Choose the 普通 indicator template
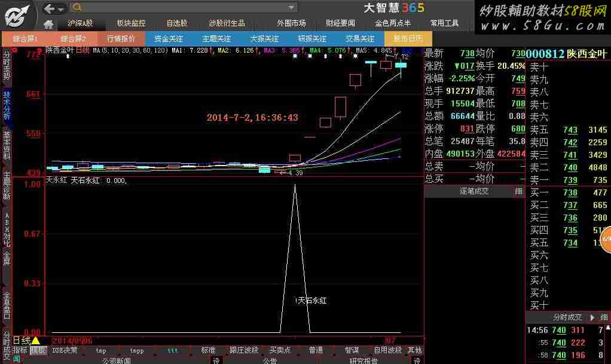The height and width of the screenshot is (364, 611). [x=316, y=350]
